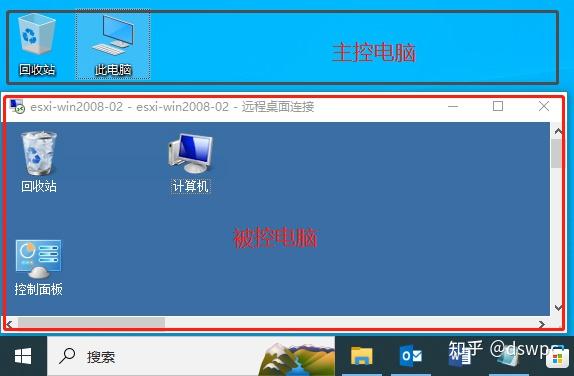Maximize the esxi-win2008-02 remote window
Viewport: 574px width, 376px height.
coord(498,106)
